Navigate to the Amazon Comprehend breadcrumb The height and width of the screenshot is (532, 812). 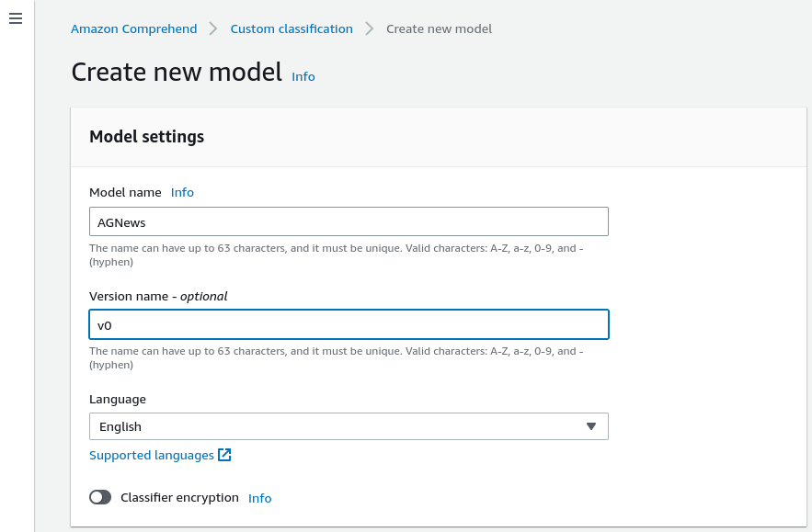133,28
